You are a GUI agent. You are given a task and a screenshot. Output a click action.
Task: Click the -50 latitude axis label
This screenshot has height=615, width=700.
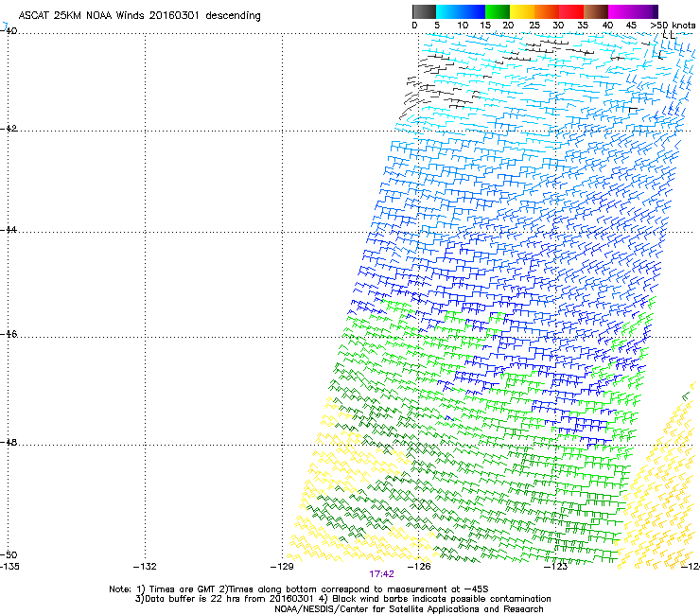(x=9, y=554)
